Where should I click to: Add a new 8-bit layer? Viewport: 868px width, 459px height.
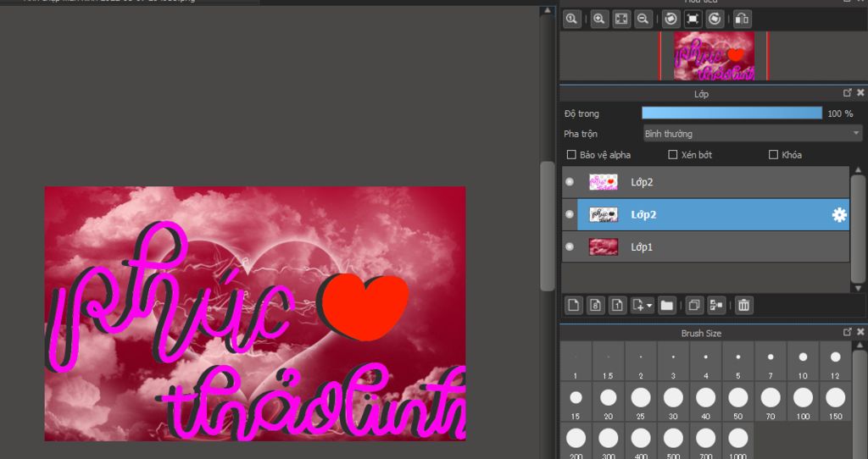coord(596,305)
